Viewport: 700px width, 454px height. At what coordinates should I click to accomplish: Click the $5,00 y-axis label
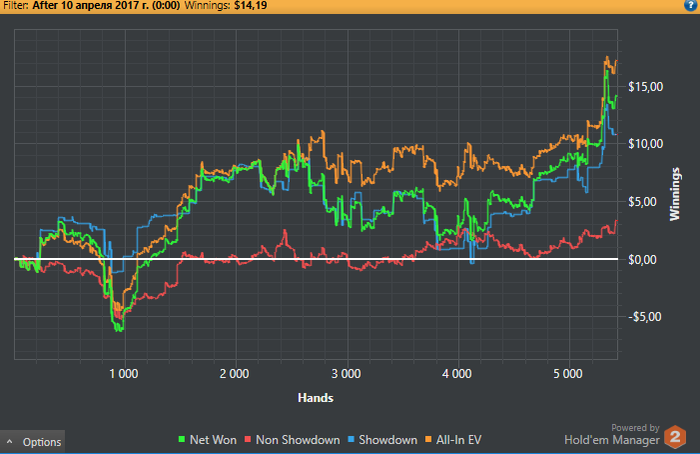coord(642,202)
